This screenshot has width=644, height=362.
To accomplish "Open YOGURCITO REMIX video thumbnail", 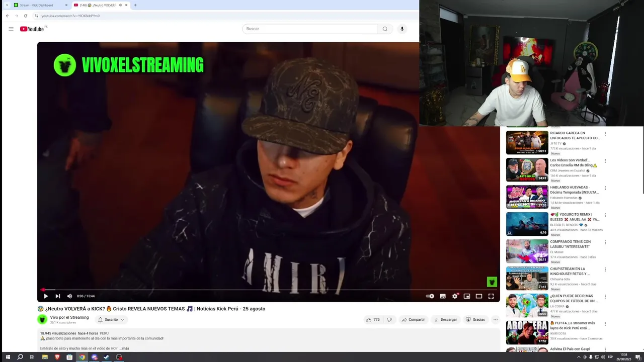I will coord(527,224).
